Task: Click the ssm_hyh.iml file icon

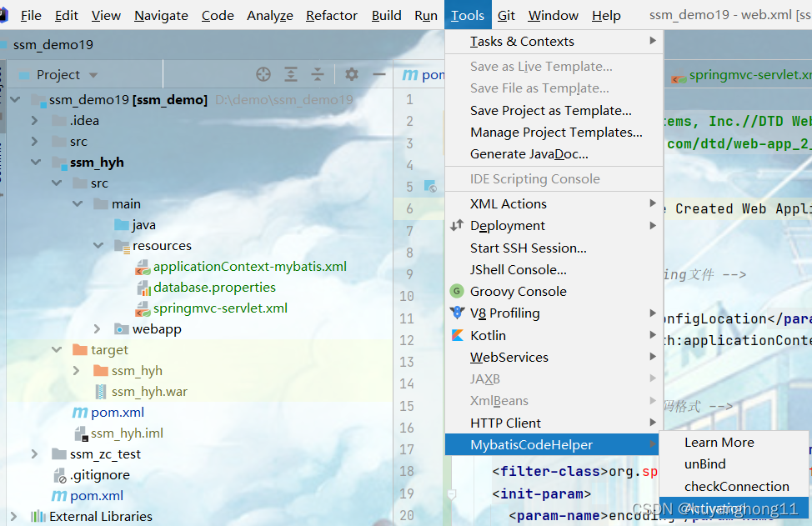Action: pyautogui.click(x=81, y=433)
